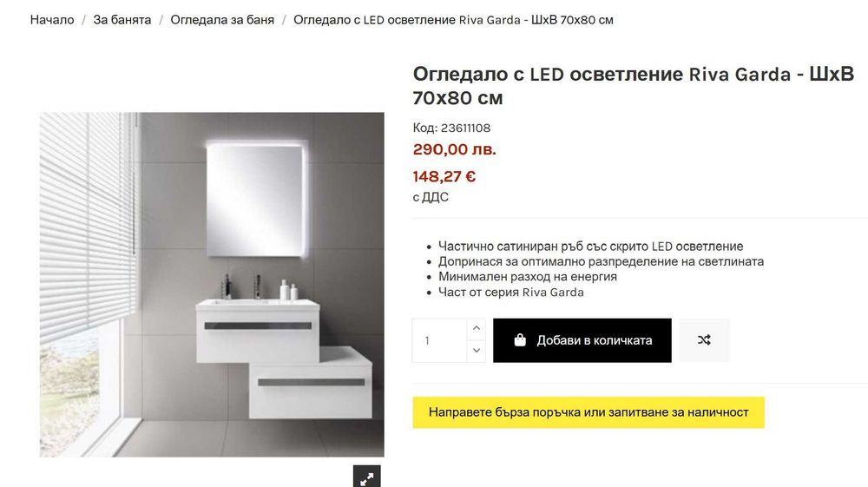Click the Минимален разход на енергия bullet
868x487 pixels.
tap(527, 276)
